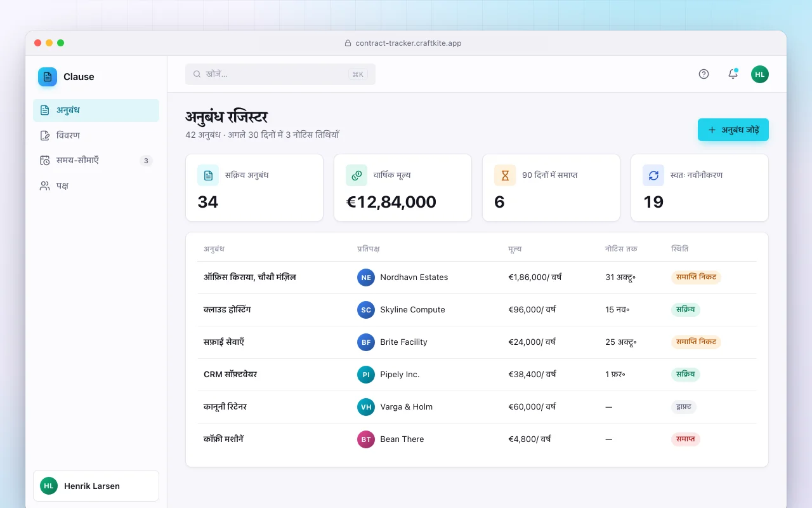Screen dimensions: 812x508
Task: Click the खोजें search field
Action: pyautogui.click(x=280, y=74)
